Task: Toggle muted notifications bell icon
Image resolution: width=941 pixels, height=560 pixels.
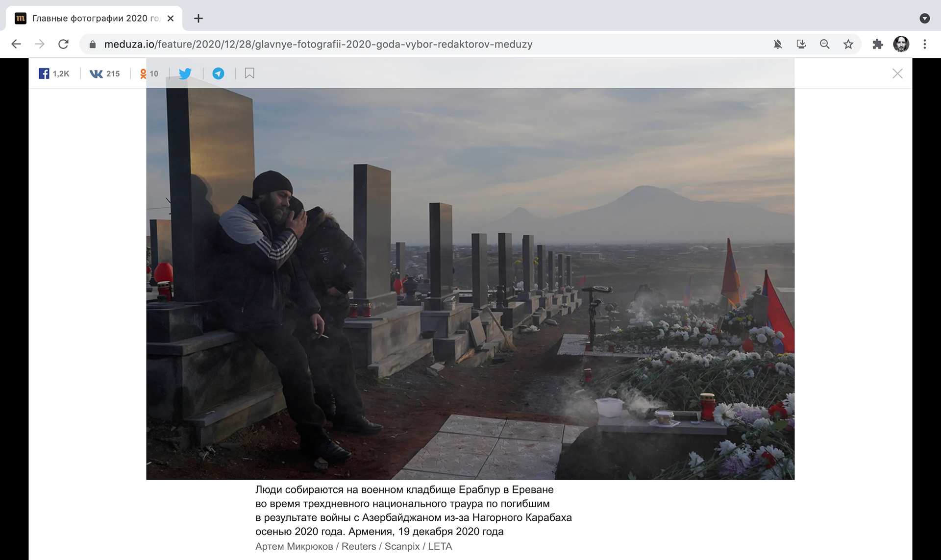Action: click(x=778, y=44)
